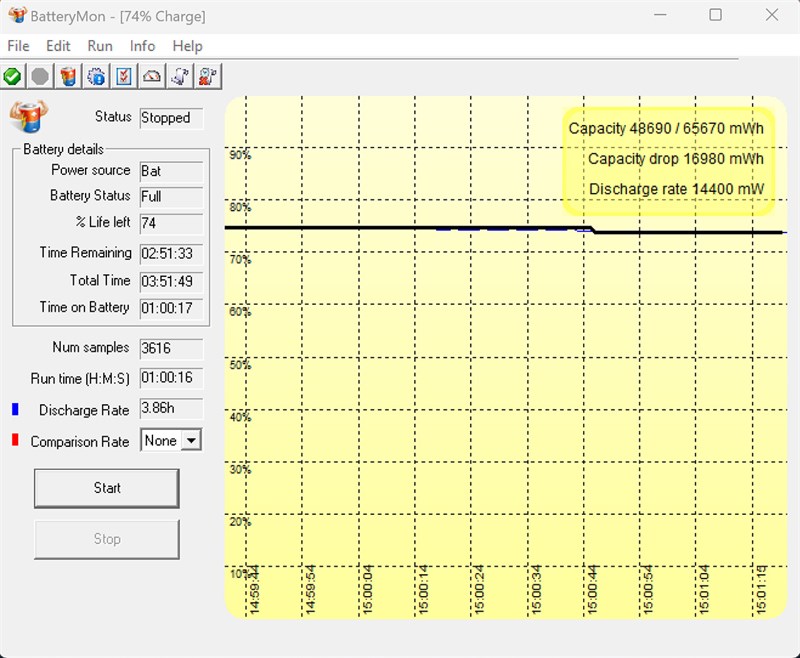Viewport: 800px width, 658px height.
Task: Open the Run menu
Action: [100, 46]
